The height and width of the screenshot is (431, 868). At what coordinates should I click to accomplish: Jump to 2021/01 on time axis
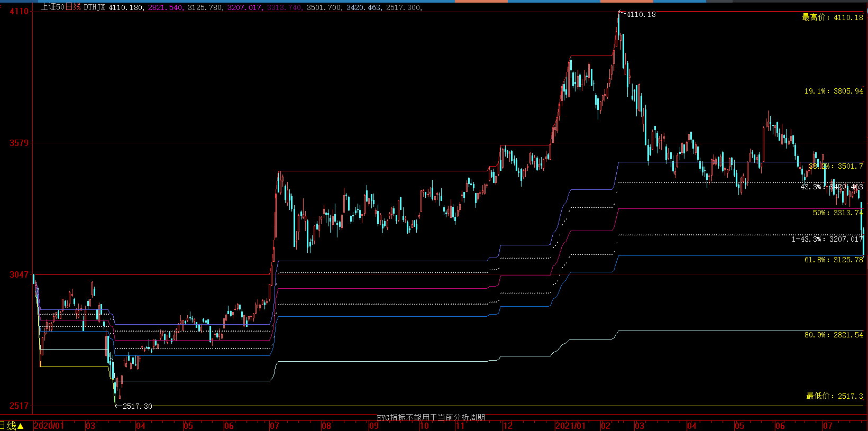tap(571, 426)
